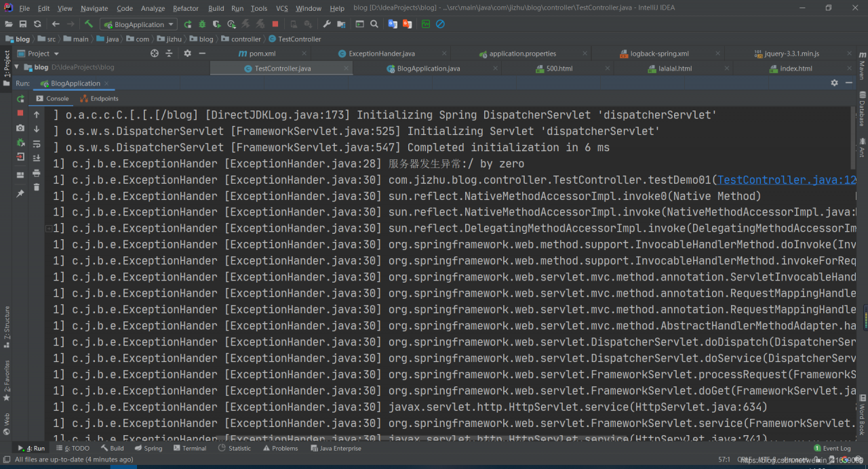Click the Rerun icon in Run panel

(x=20, y=99)
